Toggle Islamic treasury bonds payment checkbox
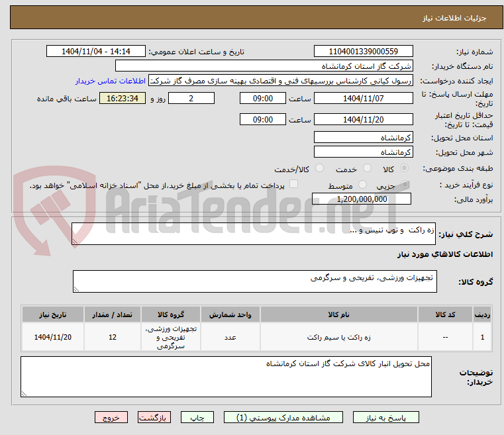The image size is (504, 435). pos(294,184)
